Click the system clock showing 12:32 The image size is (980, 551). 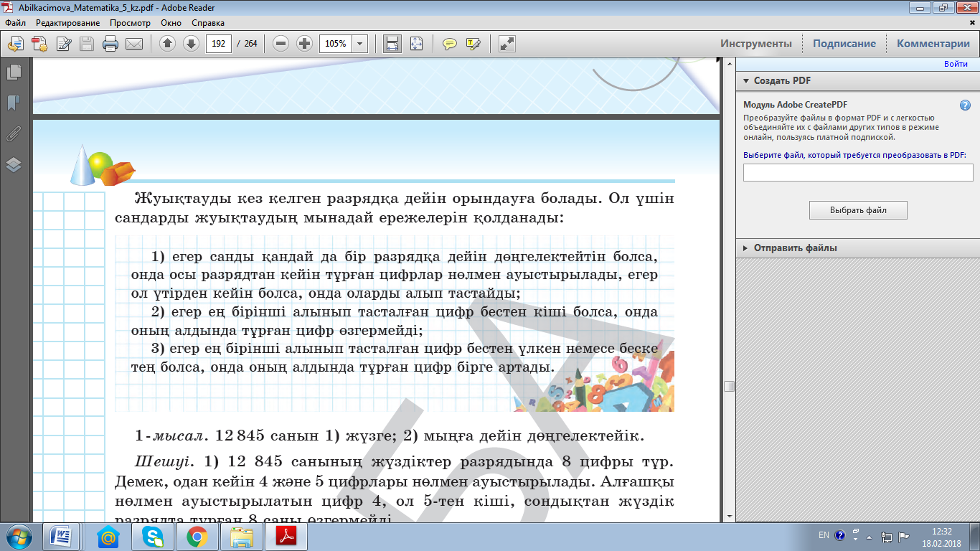click(x=941, y=532)
